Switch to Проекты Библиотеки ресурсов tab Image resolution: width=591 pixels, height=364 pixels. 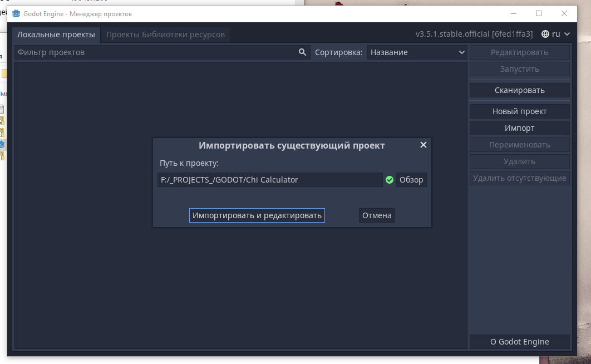pos(165,35)
